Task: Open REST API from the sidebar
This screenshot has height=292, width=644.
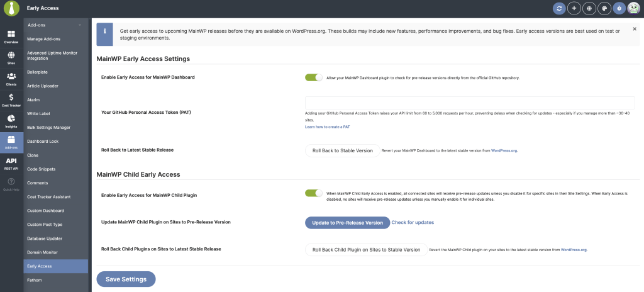Action: [11, 164]
